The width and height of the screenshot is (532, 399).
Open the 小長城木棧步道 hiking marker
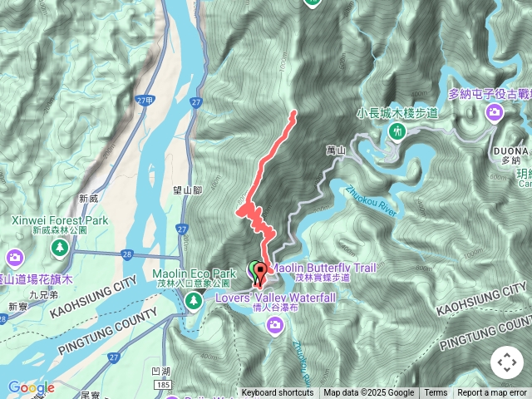397,131
